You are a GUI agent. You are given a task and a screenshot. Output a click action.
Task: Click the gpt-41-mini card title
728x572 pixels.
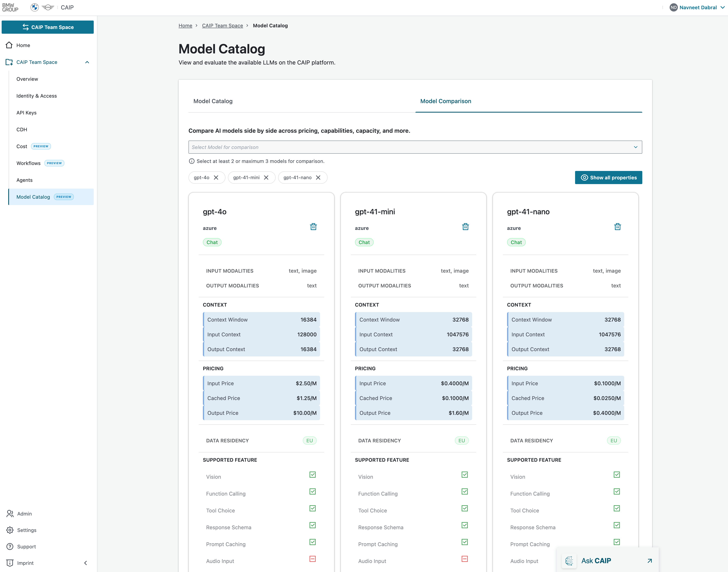tap(375, 212)
